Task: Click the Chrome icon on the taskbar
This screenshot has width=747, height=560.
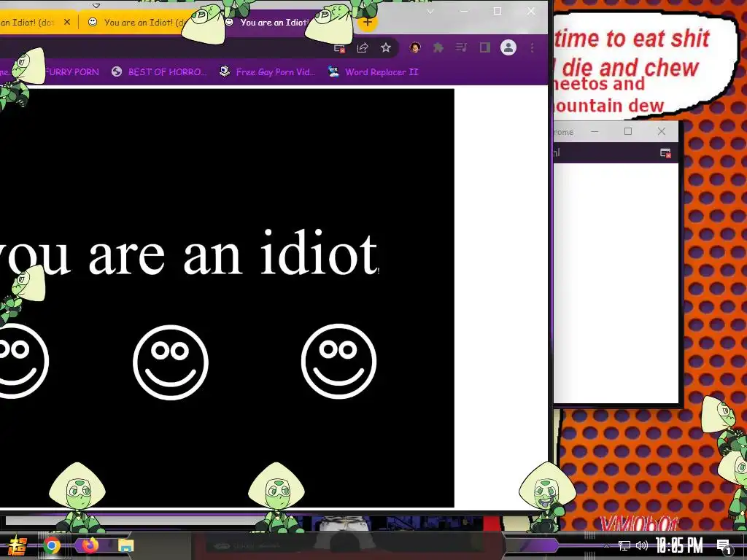Action: point(52,545)
